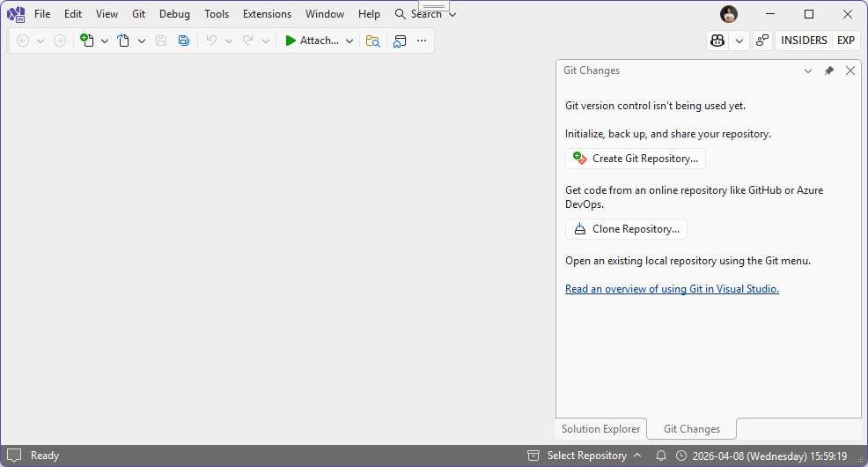This screenshot has width=868, height=467.
Task: Switch to the Solution Explorer tab
Action: [600, 429]
